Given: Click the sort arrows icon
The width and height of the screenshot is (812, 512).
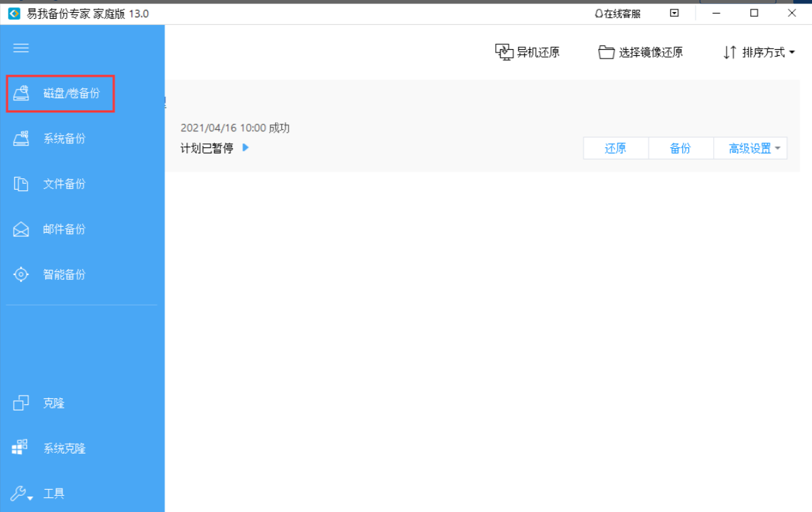Looking at the screenshot, I should [730, 52].
